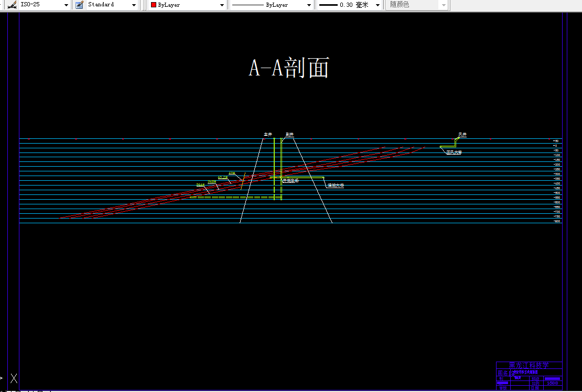Select the 风井 shaft label
The image size is (582, 392).
(x=462, y=134)
